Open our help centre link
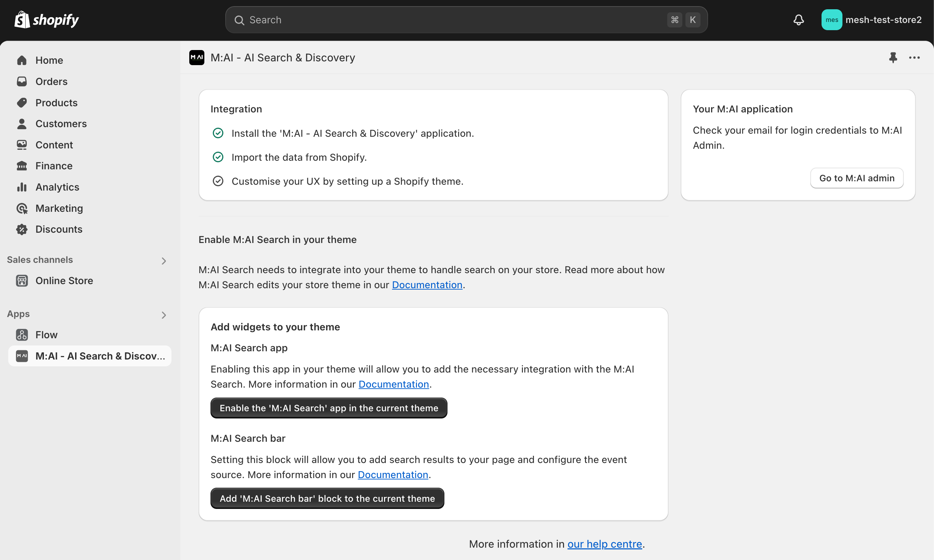 click(x=604, y=544)
